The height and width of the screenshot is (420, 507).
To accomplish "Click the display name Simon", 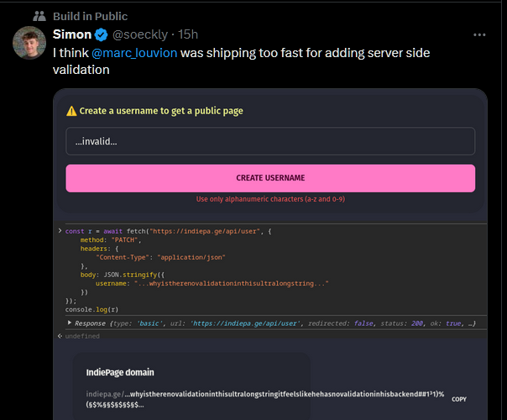I will (71, 34).
